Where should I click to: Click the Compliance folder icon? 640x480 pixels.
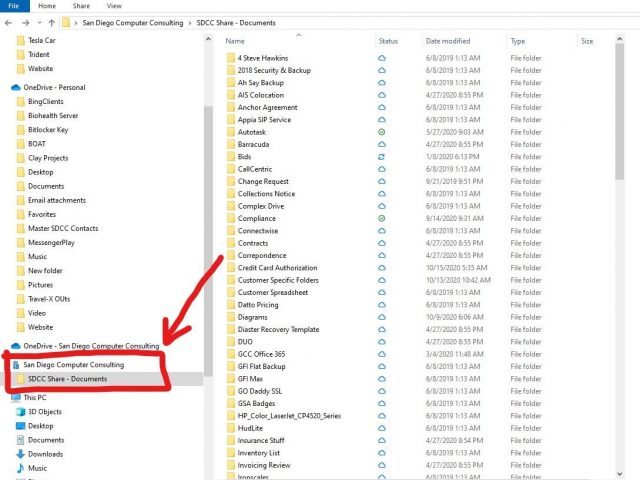231,218
